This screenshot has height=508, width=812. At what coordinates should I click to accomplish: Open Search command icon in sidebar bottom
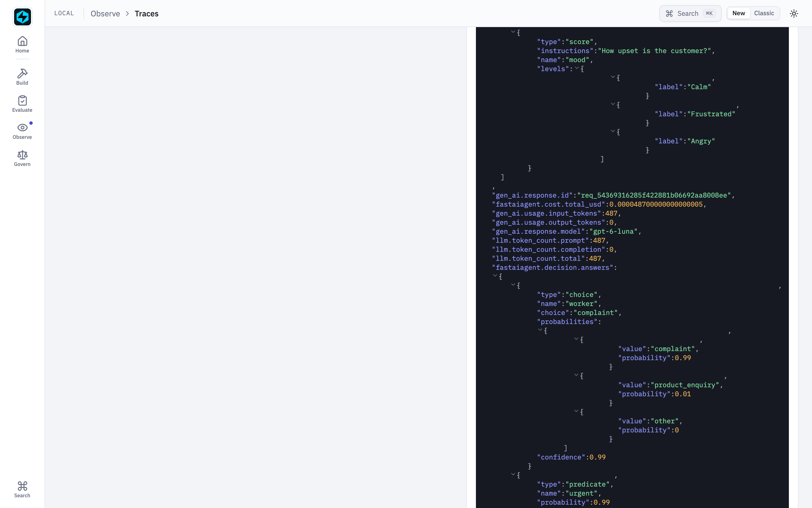click(22, 490)
